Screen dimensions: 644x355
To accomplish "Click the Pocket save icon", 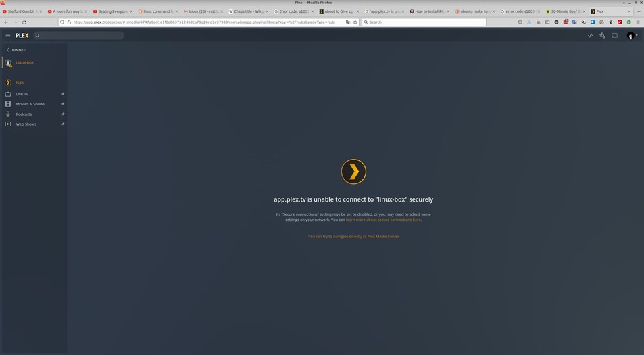I will coord(520,22).
